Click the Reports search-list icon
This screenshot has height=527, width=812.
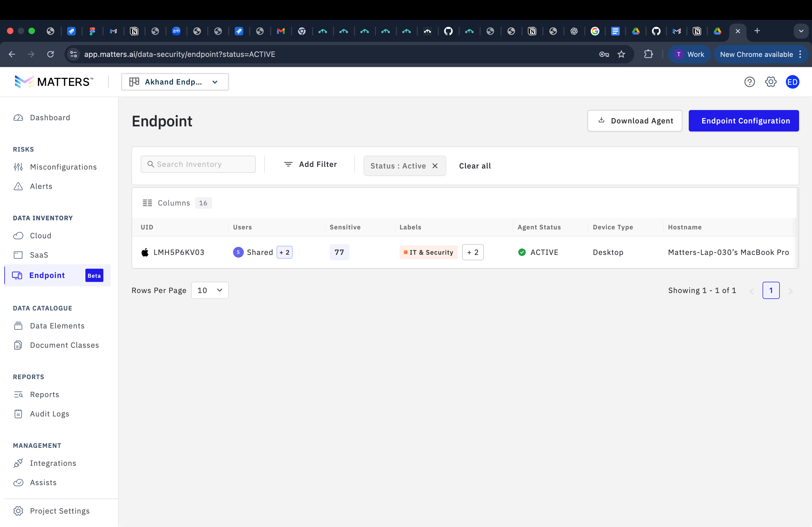pyautogui.click(x=18, y=394)
